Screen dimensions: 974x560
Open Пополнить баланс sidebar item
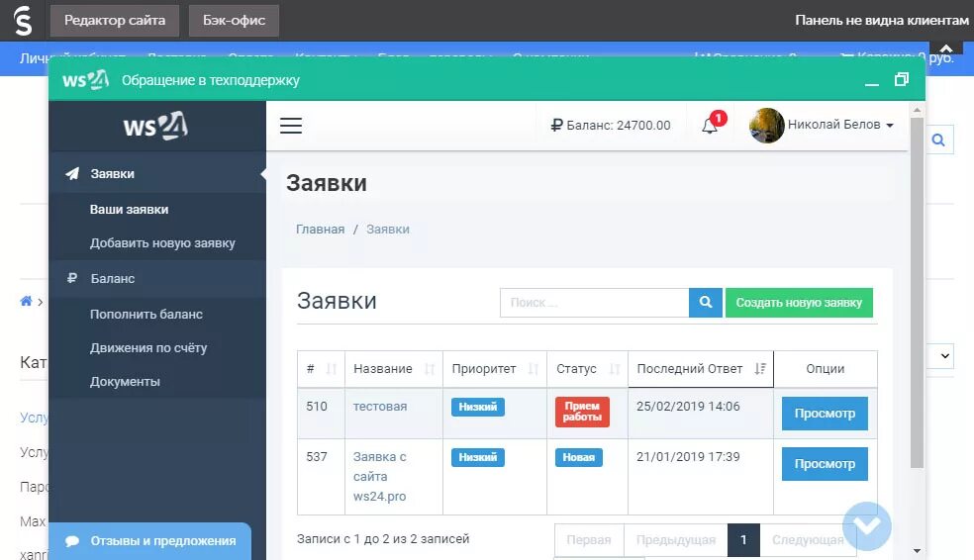[x=146, y=315]
